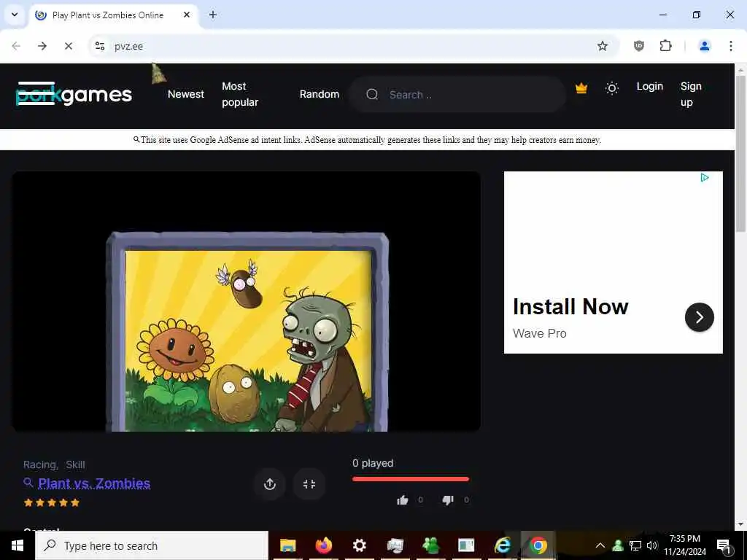Click the Install Now ad arrow button

coord(699,317)
